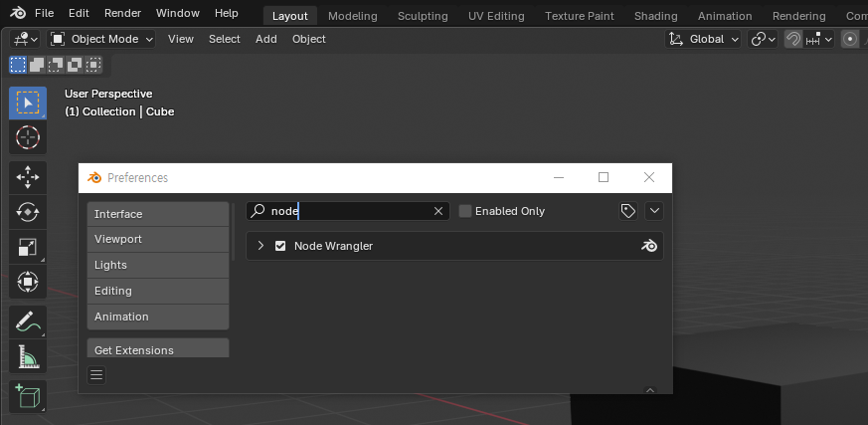
Task: Click the Blender icon on Node Wrangler row
Action: point(649,246)
